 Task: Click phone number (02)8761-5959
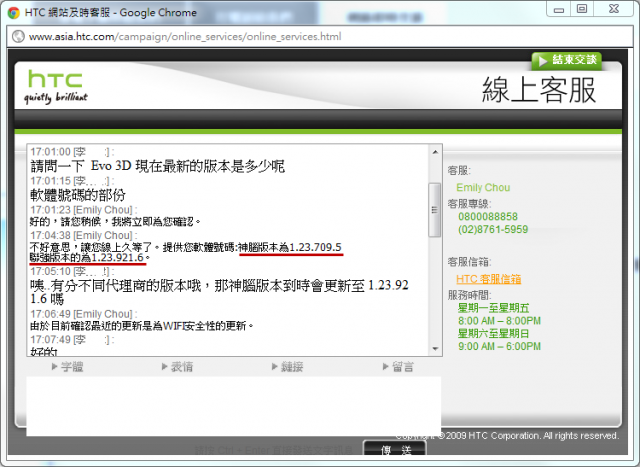[493, 229]
